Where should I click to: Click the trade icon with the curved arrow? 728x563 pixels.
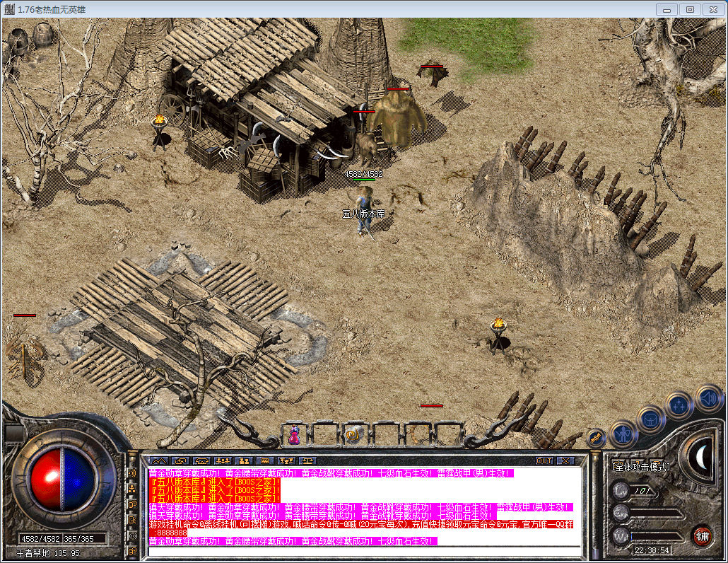click(x=180, y=461)
